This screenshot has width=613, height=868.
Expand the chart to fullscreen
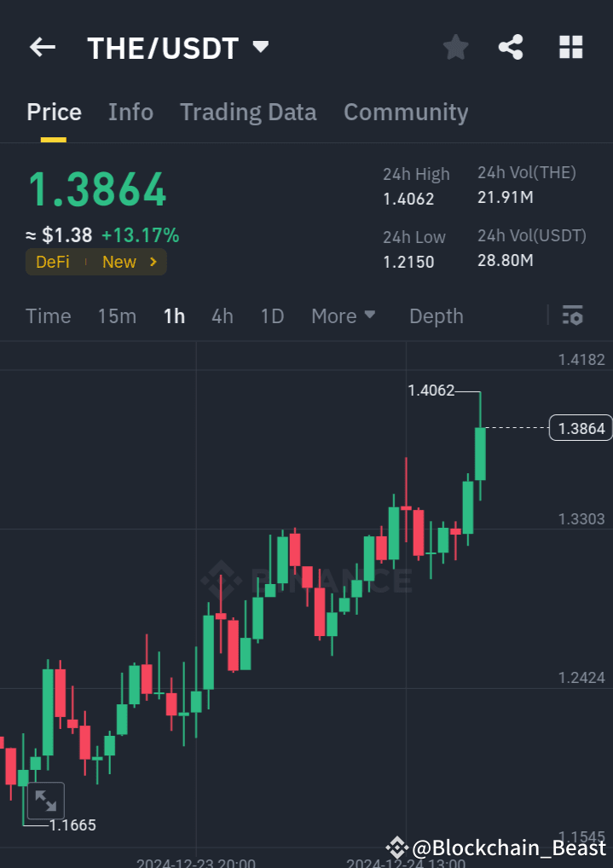click(x=45, y=800)
